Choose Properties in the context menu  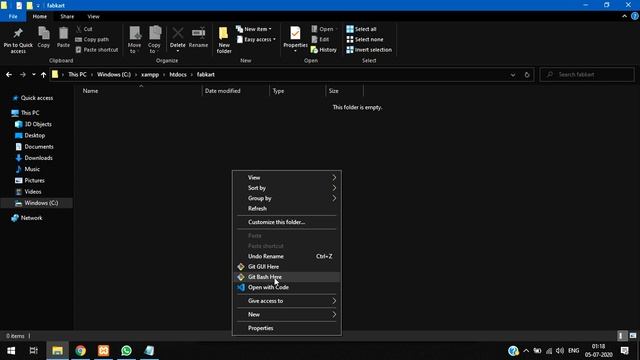click(287, 328)
